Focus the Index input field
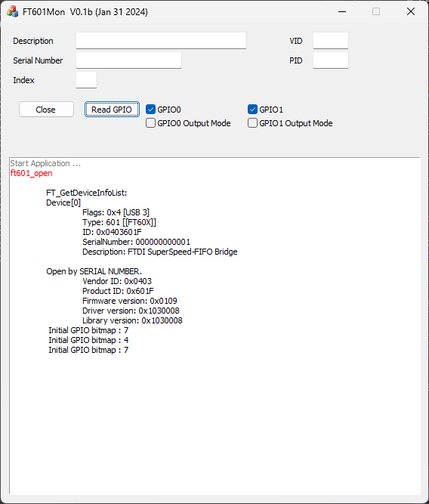Screen dimensions: 429x504 click(x=86, y=80)
